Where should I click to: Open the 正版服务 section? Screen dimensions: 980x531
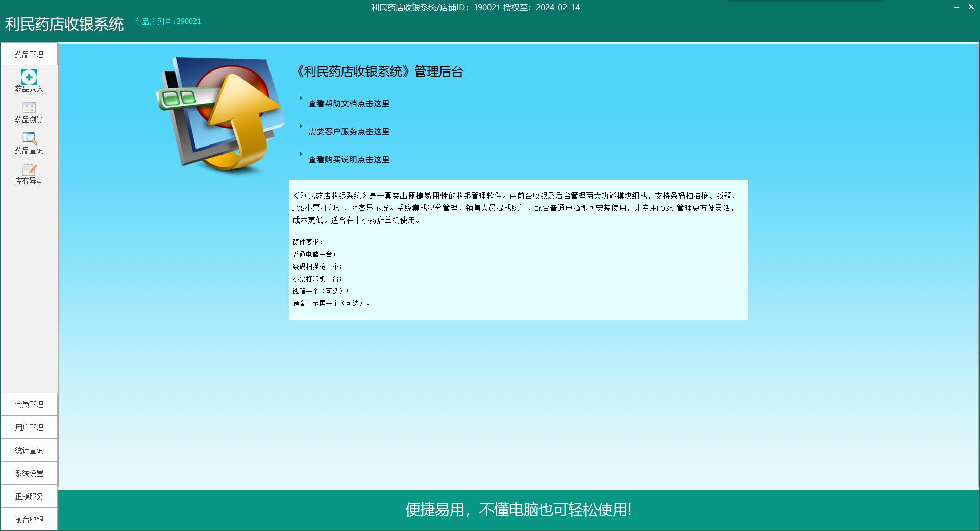(29, 496)
